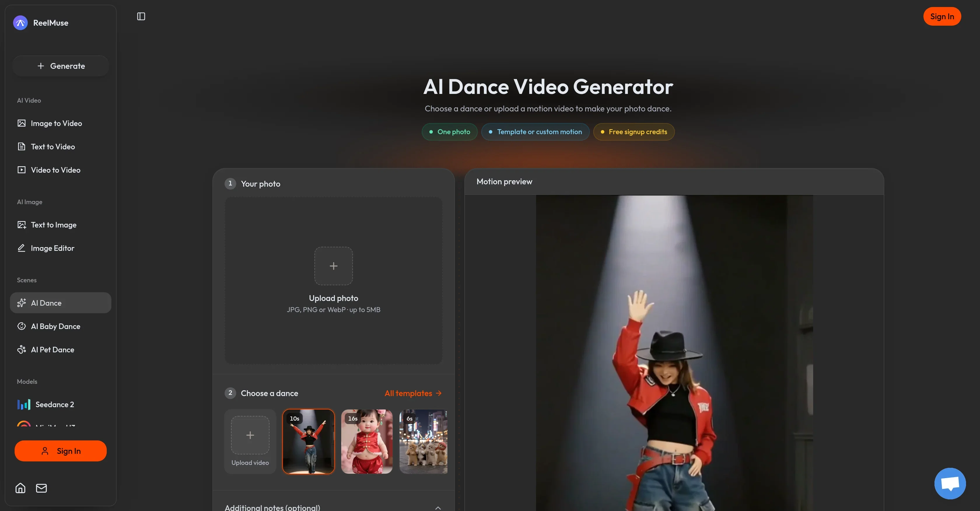Open the chat support bubble
Image resolution: width=980 pixels, height=511 pixels.
point(950,484)
